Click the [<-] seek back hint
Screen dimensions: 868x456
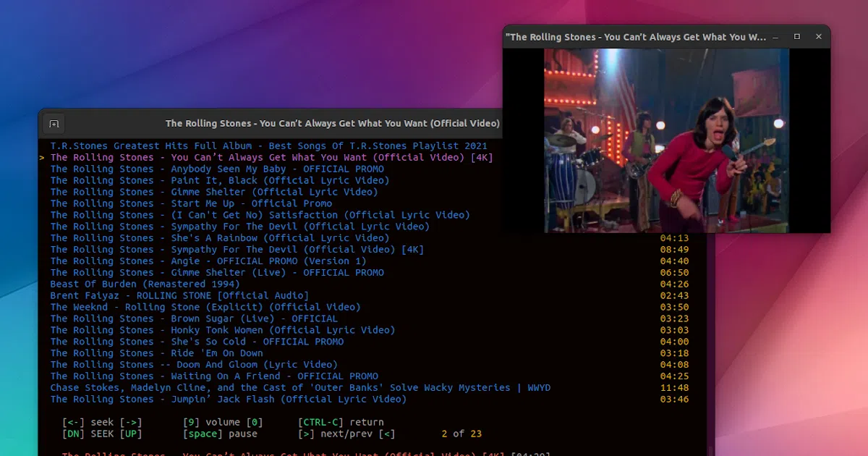tap(73, 423)
